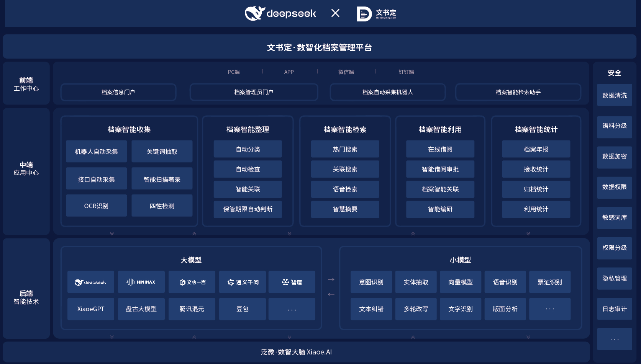The width and height of the screenshot is (641, 364).
Task: View 日志审计
Action: (615, 309)
